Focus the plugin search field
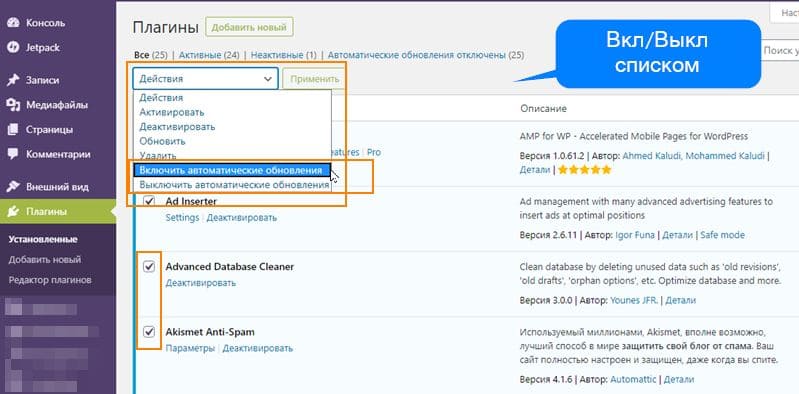This screenshot has height=394, width=799. (x=780, y=50)
